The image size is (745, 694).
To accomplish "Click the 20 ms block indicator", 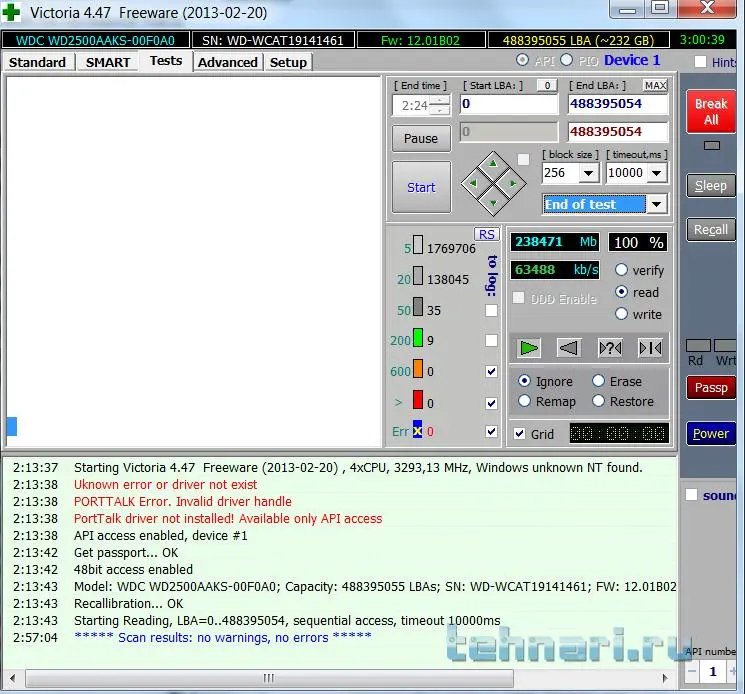I will point(418,276).
